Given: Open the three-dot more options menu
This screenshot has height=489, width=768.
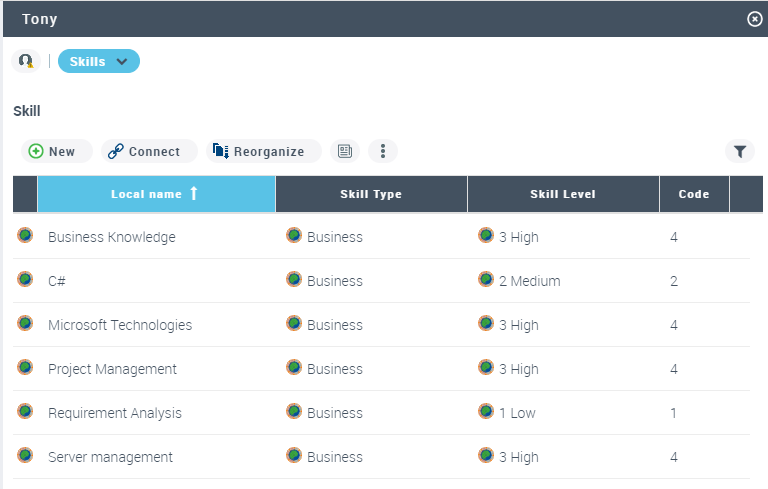Looking at the screenshot, I should [383, 151].
